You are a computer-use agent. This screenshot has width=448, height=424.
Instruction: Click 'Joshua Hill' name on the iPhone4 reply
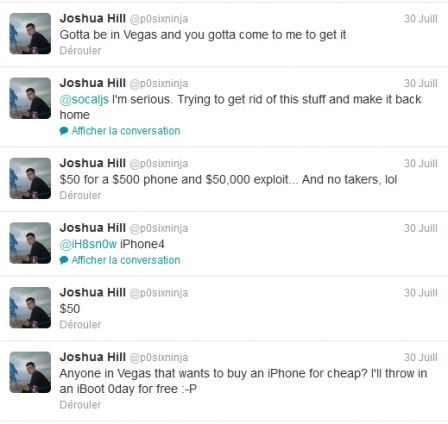point(93,228)
